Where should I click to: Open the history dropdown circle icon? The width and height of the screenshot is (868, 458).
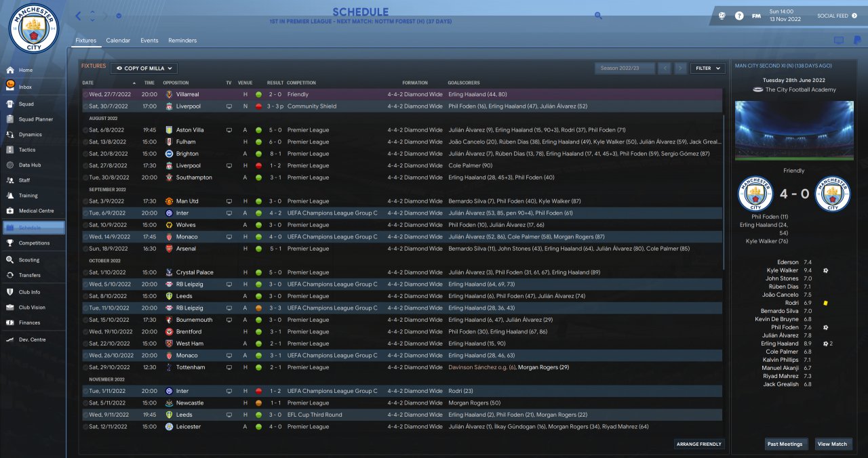tap(119, 16)
